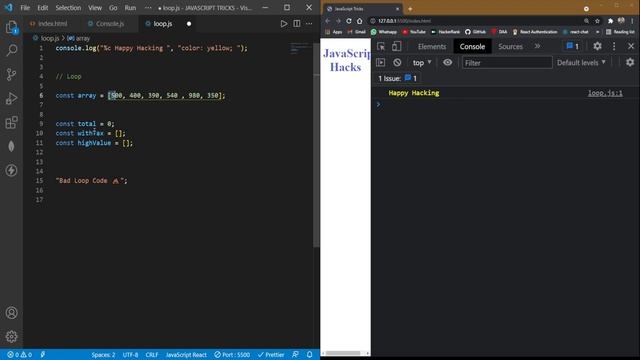Open the Reading list button
This screenshot has width=640, height=360.
point(620,31)
